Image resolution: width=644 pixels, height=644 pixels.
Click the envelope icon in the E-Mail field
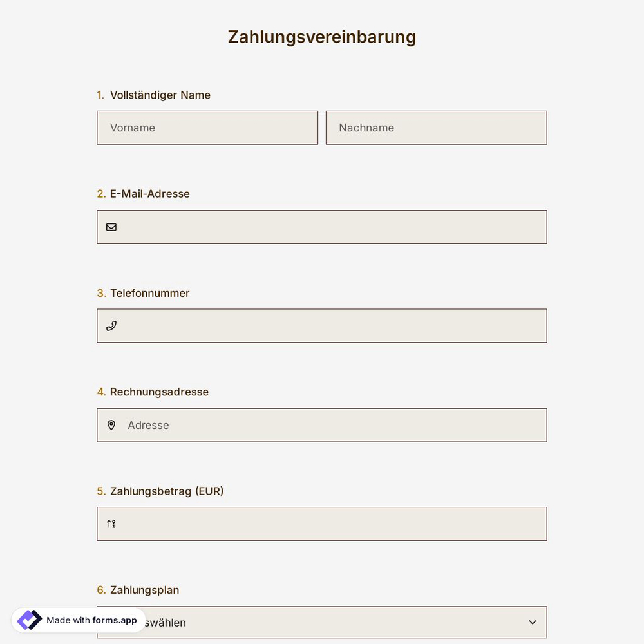coord(111,227)
